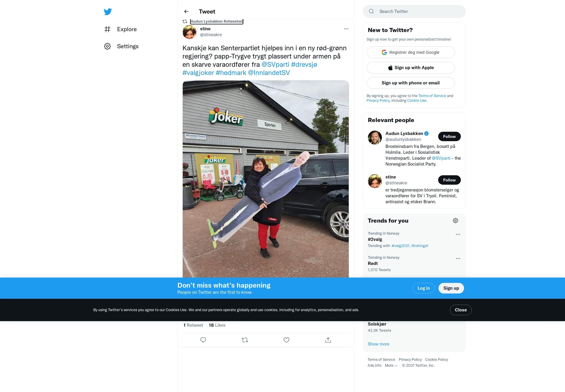
Task: Click Sign up with Apple
Action: (411, 68)
